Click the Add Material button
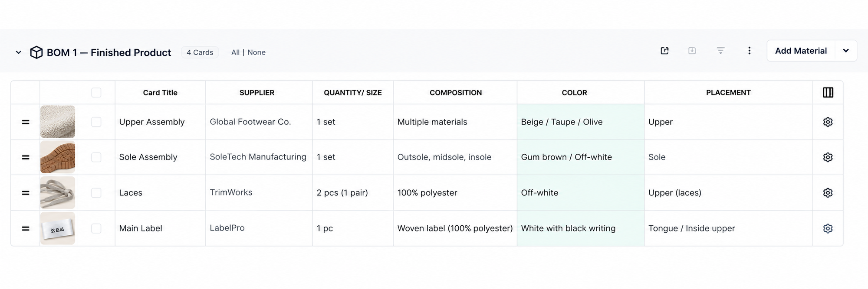The image size is (868, 289). point(801,51)
